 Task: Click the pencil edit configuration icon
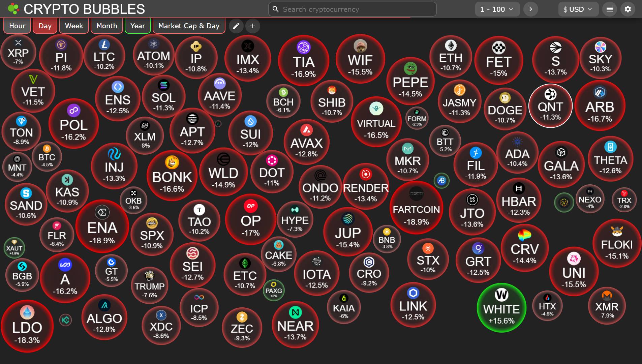(236, 26)
